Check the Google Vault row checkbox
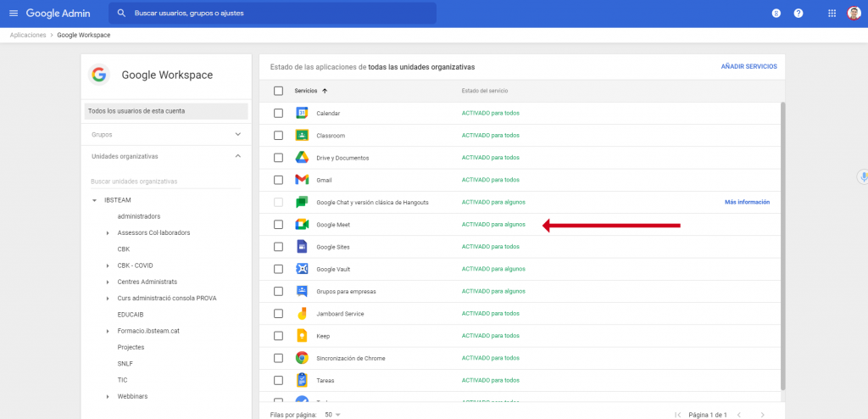The image size is (868, 419). click(x=278, y=269)
